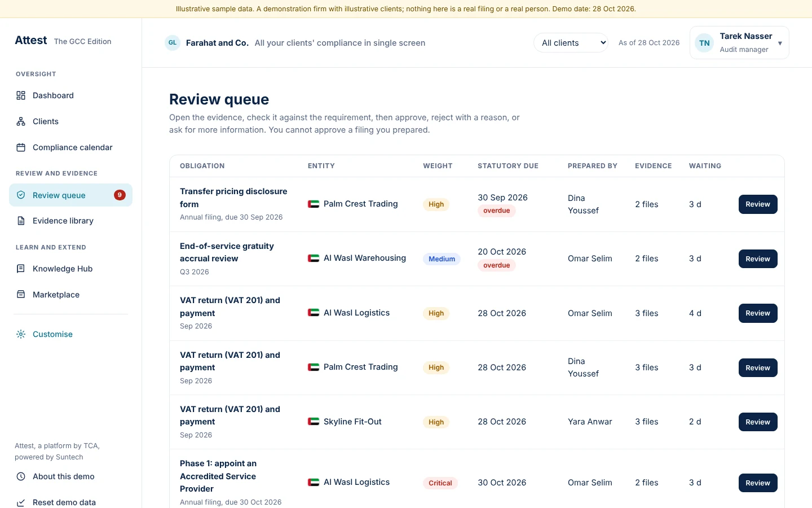The image size is (812, 508).
Task: Click the Clients hierarchy icon
Action: [x=21, y=121]
